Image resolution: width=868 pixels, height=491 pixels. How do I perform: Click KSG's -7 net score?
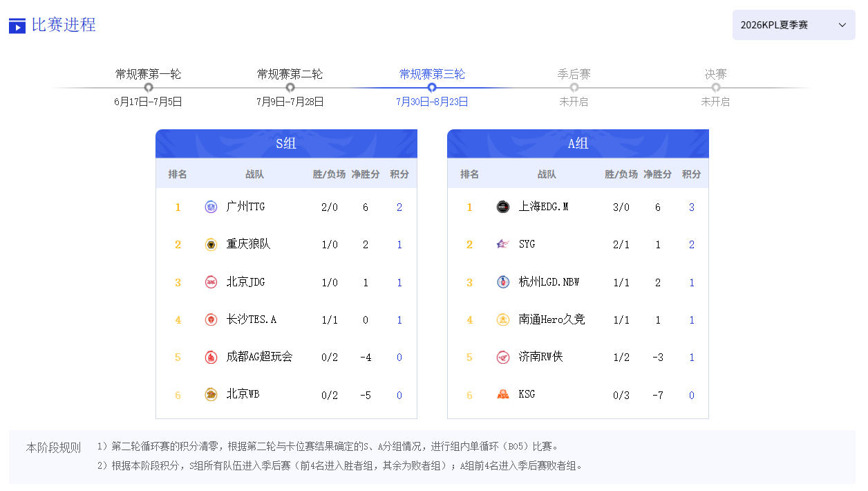coord(657,396)
